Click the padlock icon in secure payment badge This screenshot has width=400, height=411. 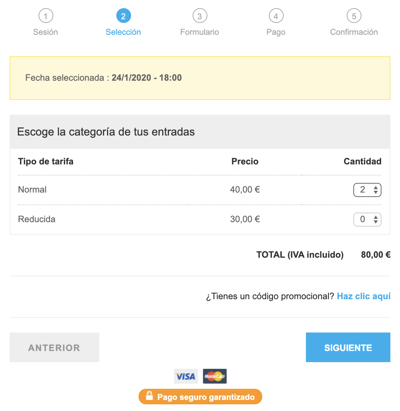coord(149,396)
